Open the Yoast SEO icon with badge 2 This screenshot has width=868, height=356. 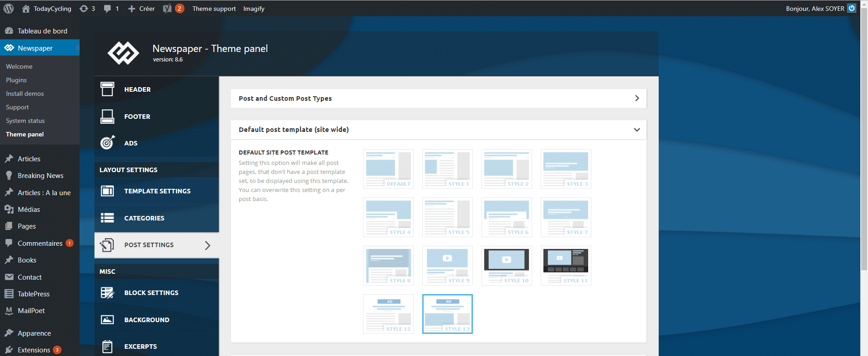click(167, 9)
